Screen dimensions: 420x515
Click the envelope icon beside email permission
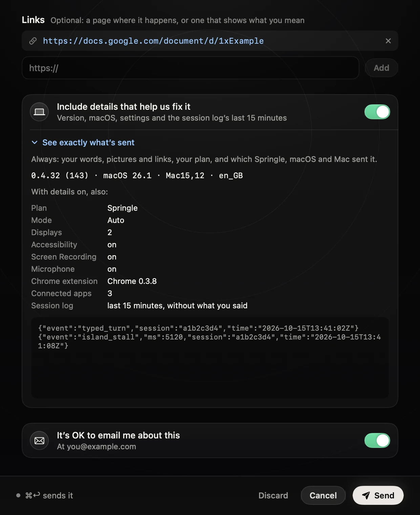[39, 440]
